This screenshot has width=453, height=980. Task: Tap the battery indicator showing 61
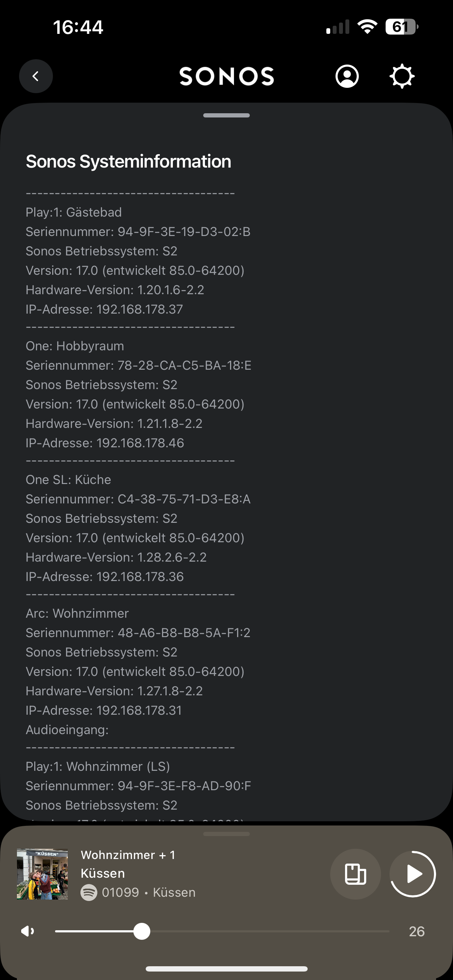point(401,26)
